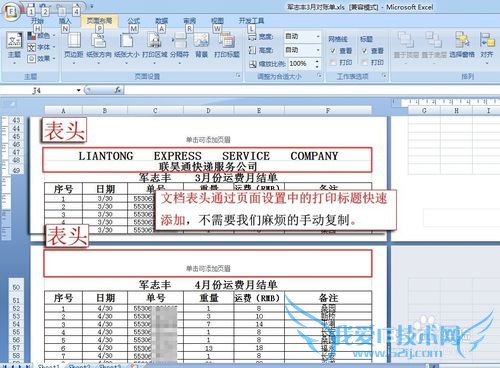
Task: Open the Sheet Options dialog launcher
Action: pyautogui.click(x=384, y=76)
